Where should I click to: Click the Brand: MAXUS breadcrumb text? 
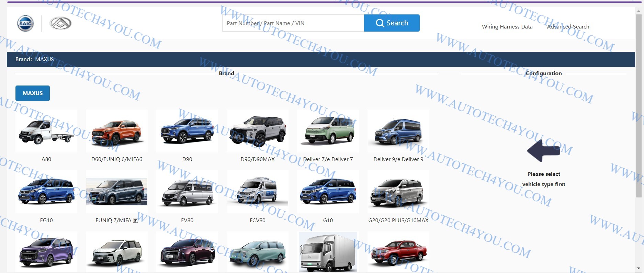pyautogui.click(x=35, y=59)
